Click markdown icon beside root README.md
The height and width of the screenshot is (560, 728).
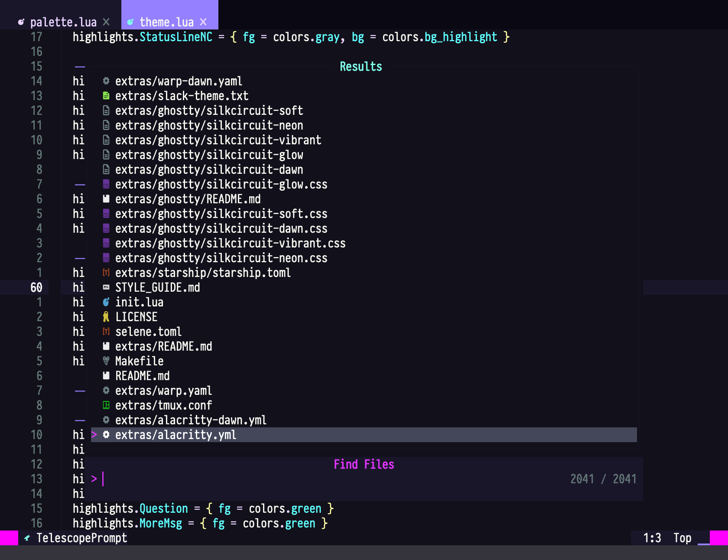click(x=106, y=376)
